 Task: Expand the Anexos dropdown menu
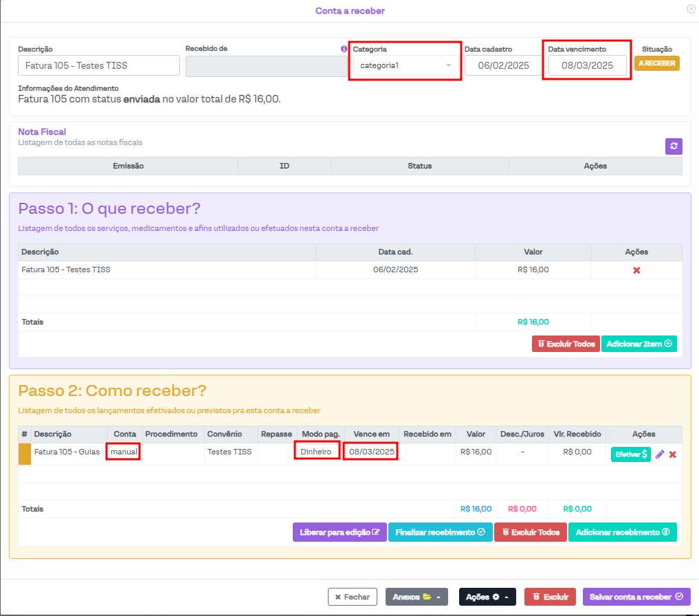point(417,597)
